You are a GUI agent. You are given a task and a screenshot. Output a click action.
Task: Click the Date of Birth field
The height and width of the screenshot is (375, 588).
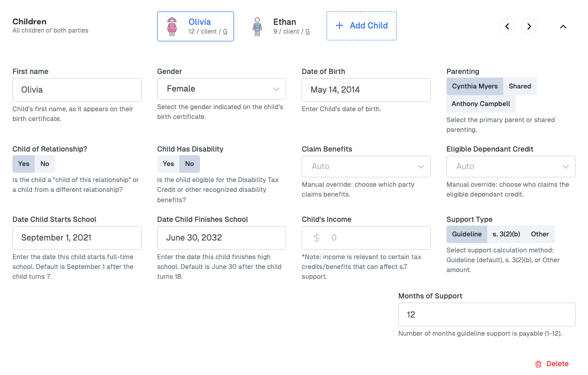point(366,90)
